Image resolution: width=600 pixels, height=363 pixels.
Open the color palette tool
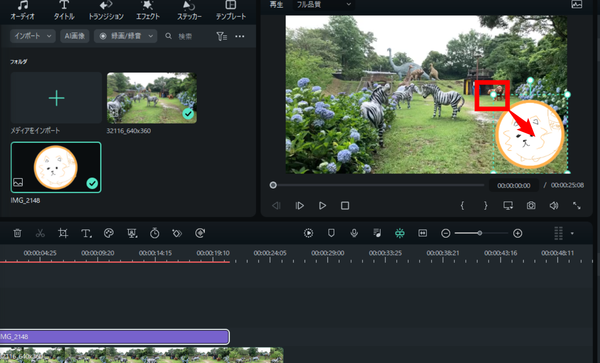109,233
